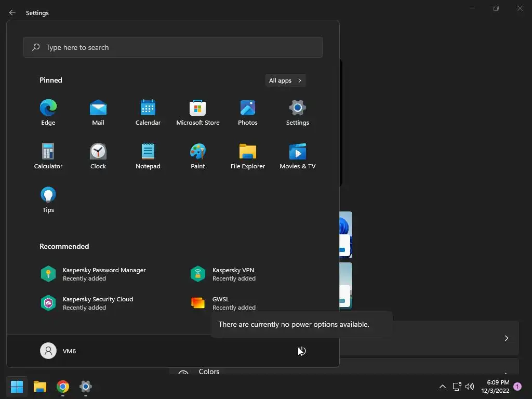Select the lower theme thumbnail in Settings

click(x=345, y=285)
